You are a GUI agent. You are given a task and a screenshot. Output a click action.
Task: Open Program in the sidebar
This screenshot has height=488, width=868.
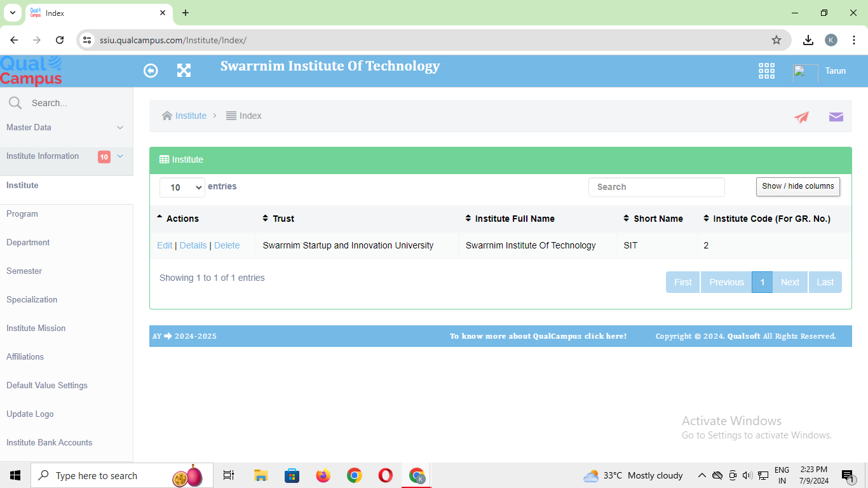click(22, 214)
